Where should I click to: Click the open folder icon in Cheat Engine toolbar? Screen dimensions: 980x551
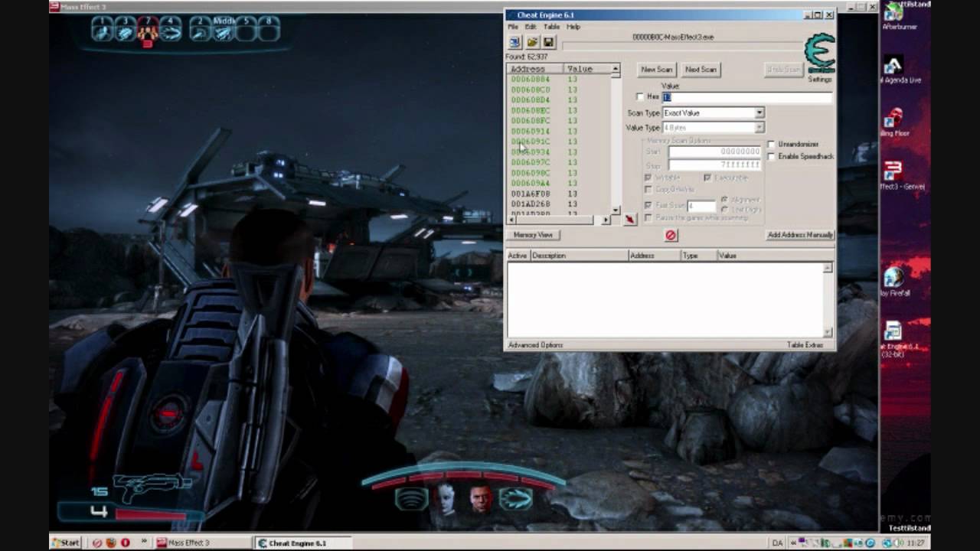[531, 42]
